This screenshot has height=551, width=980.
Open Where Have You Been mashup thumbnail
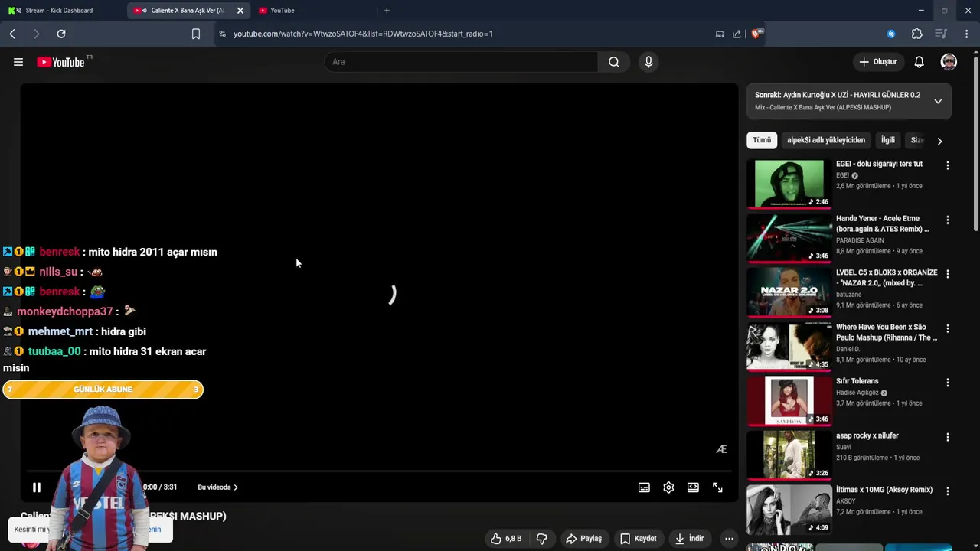789,347
